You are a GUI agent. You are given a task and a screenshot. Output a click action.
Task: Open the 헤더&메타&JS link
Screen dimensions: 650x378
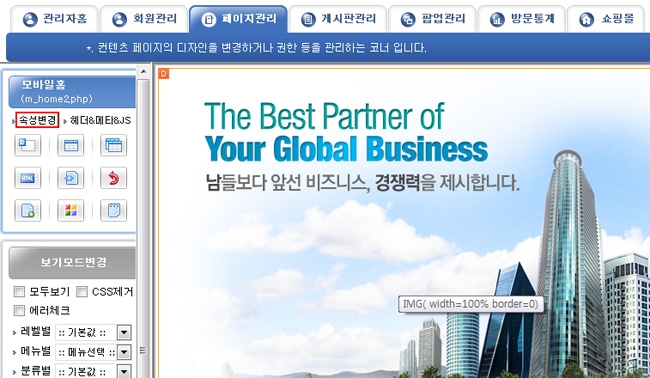100,121
